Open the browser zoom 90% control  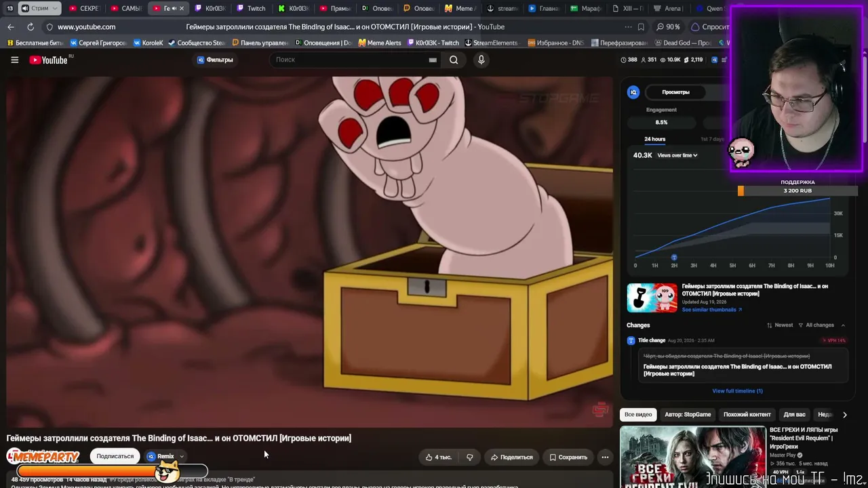(x=669, y=27)
